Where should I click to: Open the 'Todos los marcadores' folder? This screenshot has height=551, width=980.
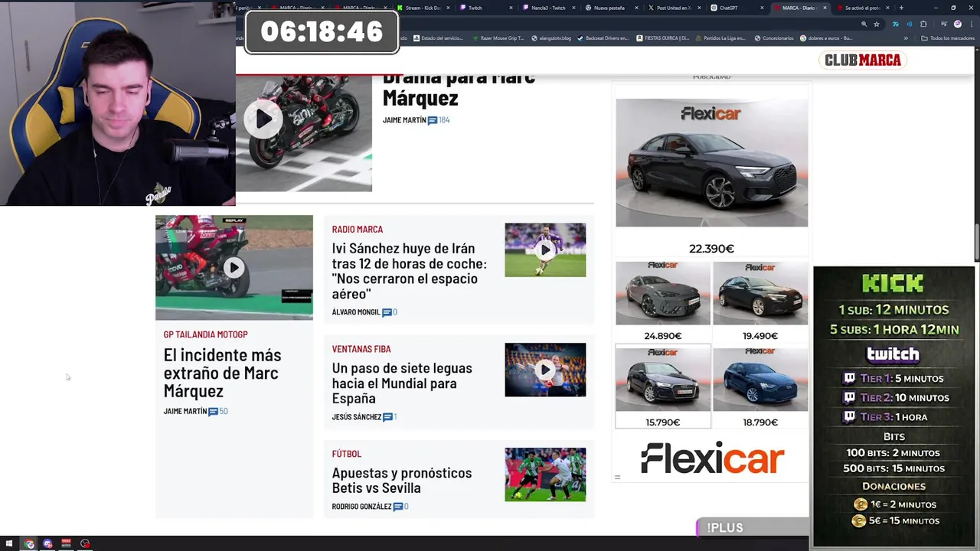click(x=946, y=38)
